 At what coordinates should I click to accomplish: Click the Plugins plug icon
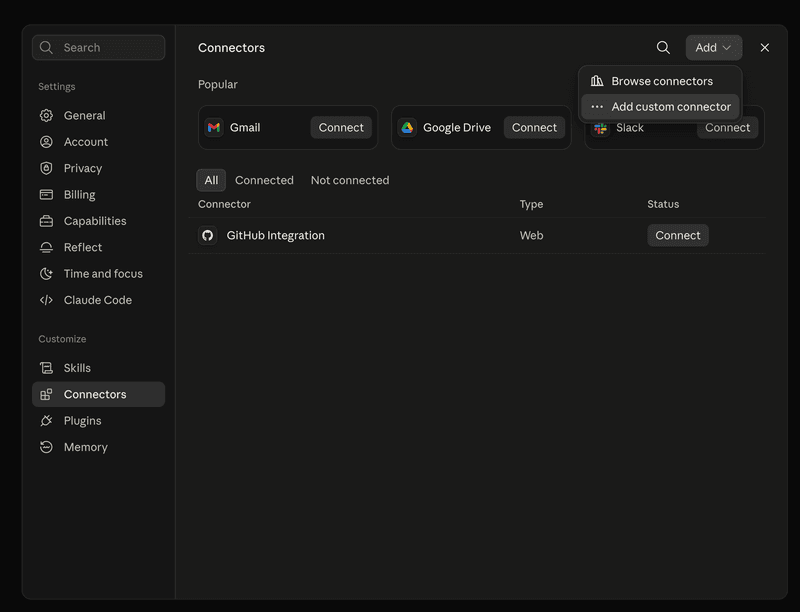[x=46, y=421]
